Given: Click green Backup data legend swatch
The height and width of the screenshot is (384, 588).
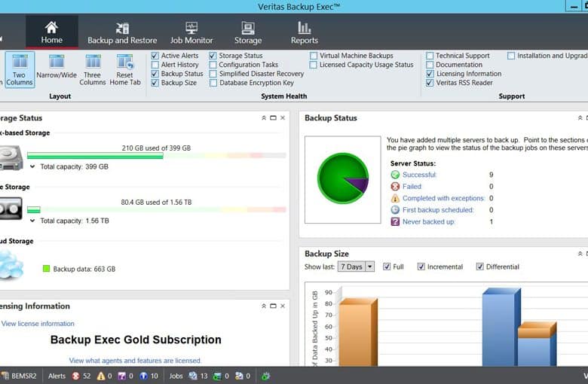Looking at the screenshot, I should [x=46, y=269].
